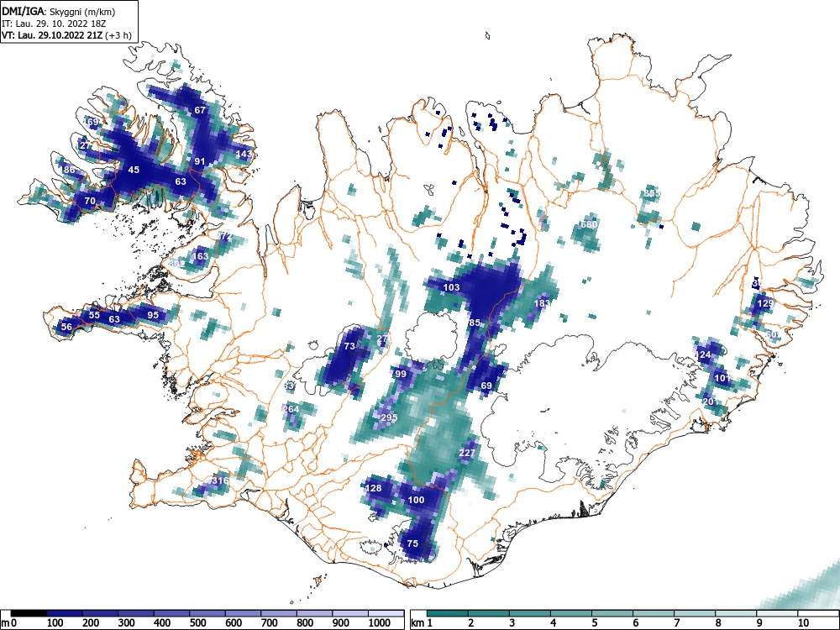Click the dark teal swatch between km 1 and 2
Viewport: 840px width, 630px height.
pyautogui.click(x=448, y=613)
